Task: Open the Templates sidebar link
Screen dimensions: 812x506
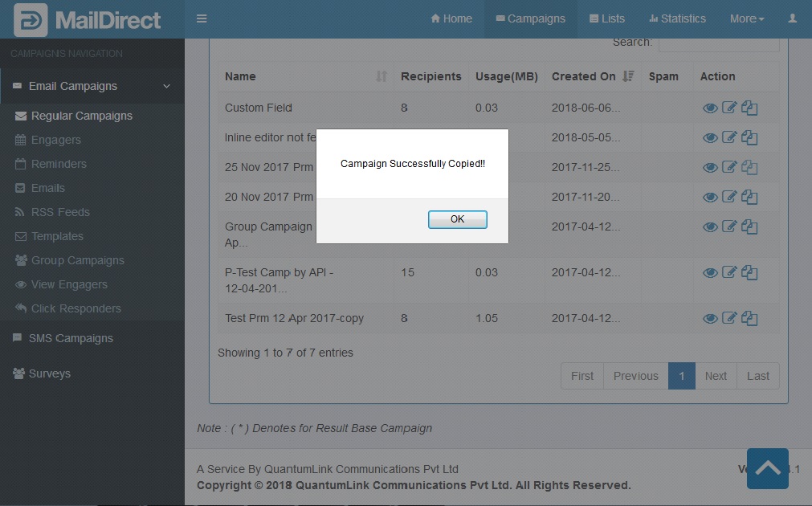Action: point(57,236)
